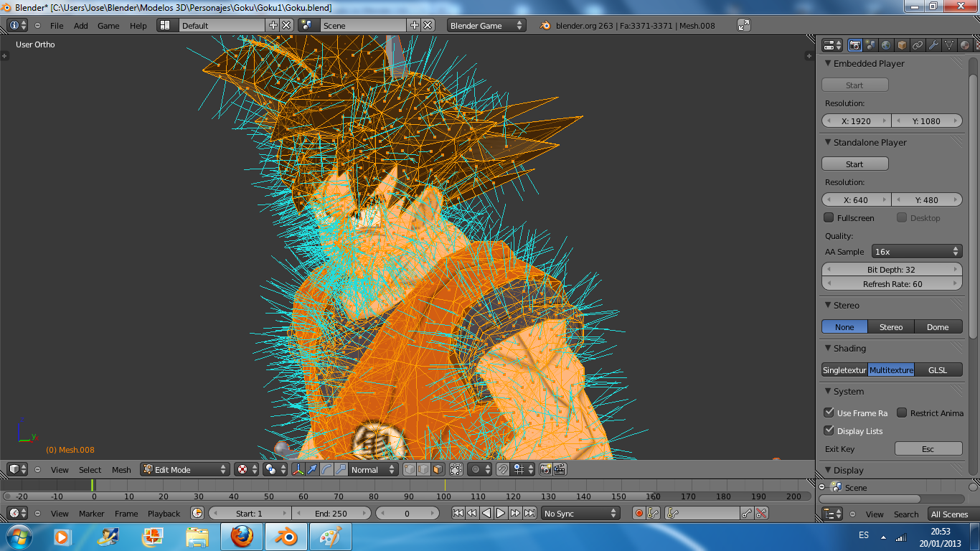Click the Object properties cube icon
980x551 pixels.
click(902, 45)
